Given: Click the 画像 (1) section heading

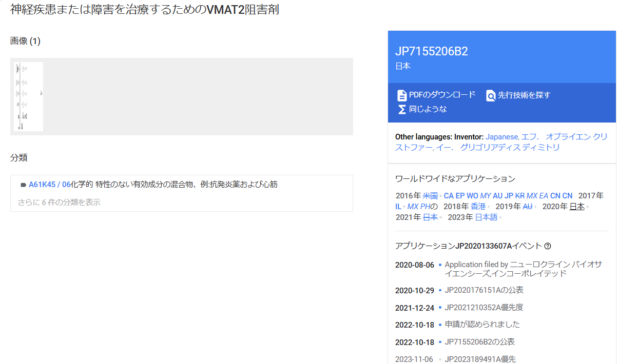Looking at the screenshot, I should 25,41.
